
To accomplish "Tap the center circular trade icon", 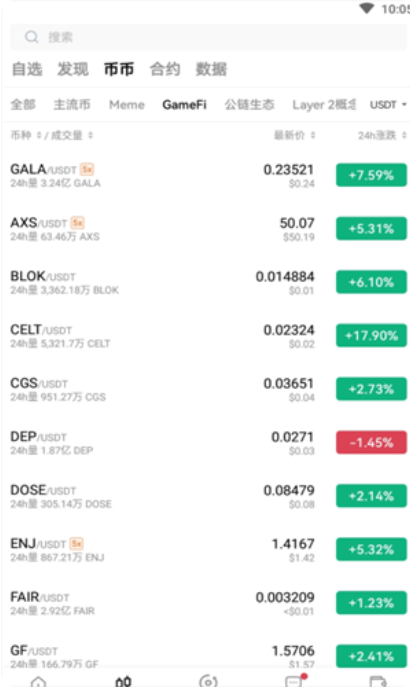I will click(208, 681).
